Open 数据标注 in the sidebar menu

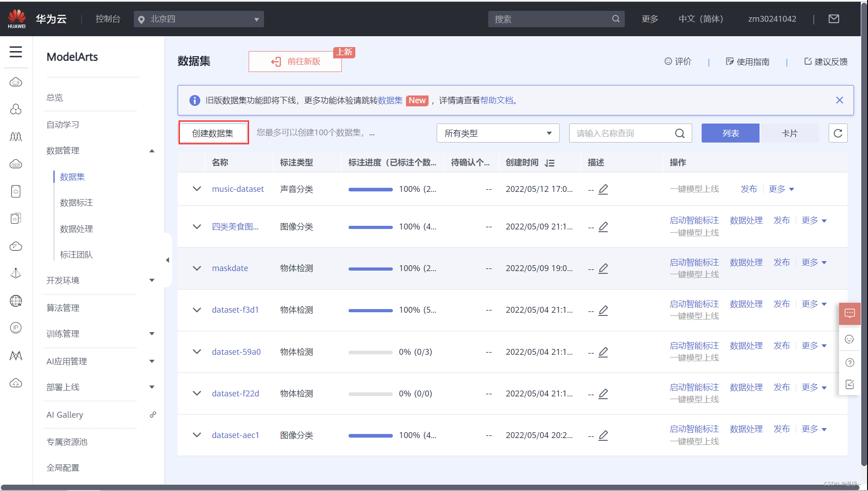click(x=76, y=203)
